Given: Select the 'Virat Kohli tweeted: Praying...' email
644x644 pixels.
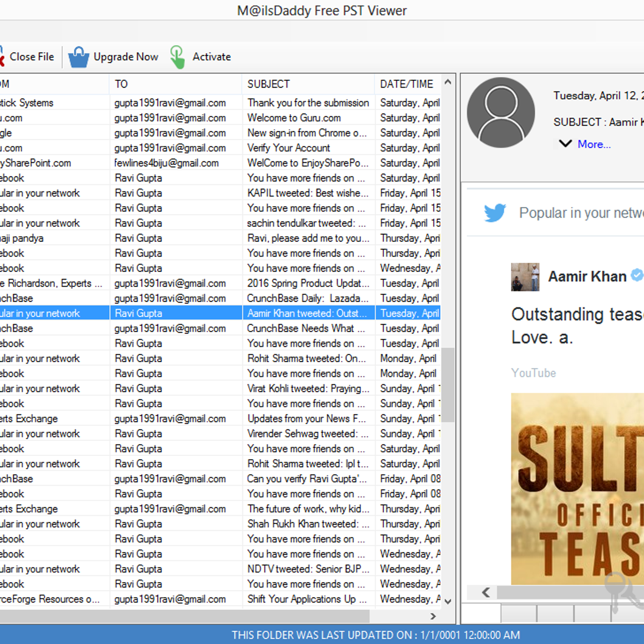Looking at the screenshot, I should pyautogui.click(x=220, y=388).
